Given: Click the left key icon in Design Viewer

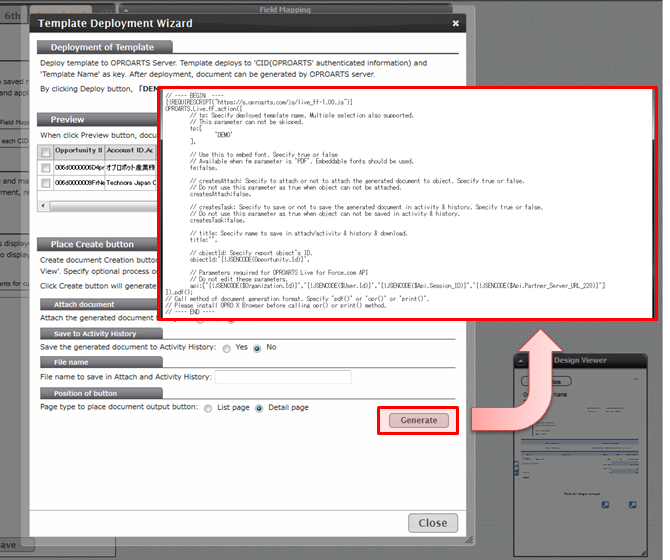Looking at the screenshot, I should click(x=605, y=505).
